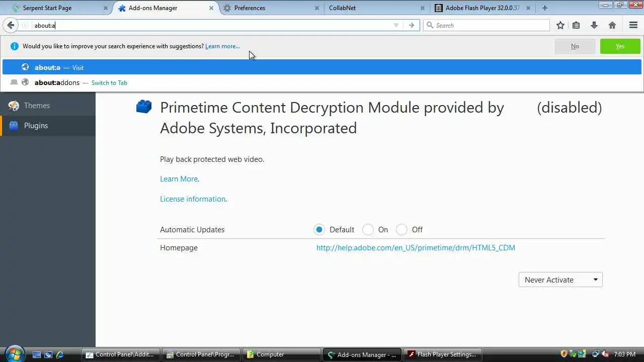Open the Adobe help homepage URL
This screenshot has height=362, width=644.
click(416, 248)
